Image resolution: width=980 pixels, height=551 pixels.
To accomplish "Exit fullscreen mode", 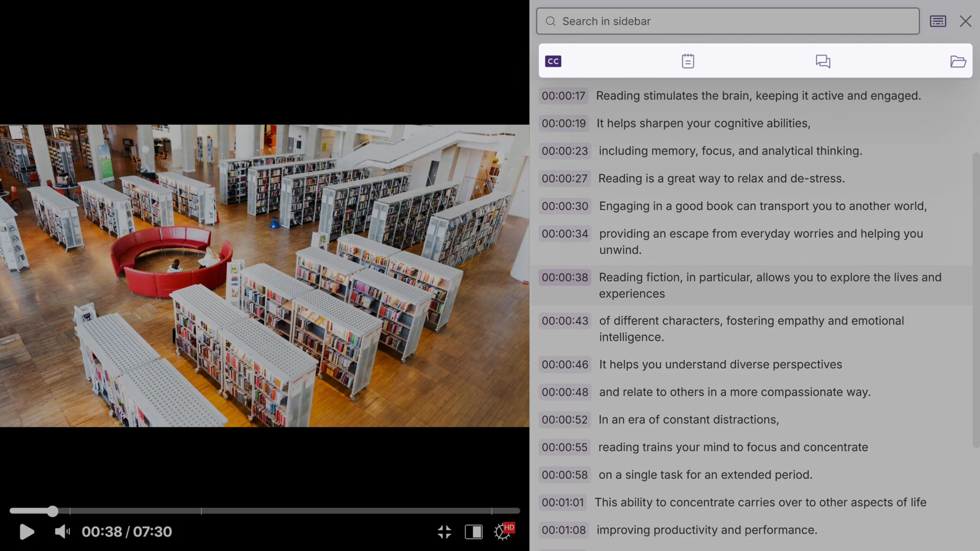I will pos(444,531).
